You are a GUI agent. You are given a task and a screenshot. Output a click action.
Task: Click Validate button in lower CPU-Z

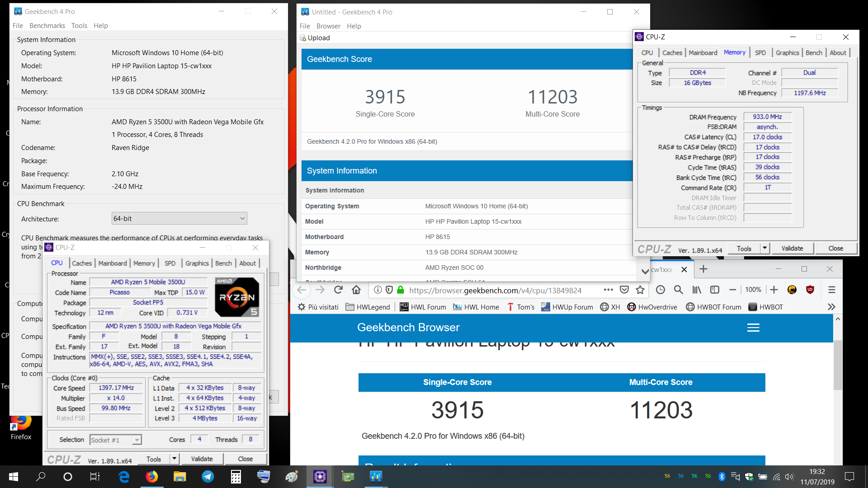point(202,459)
